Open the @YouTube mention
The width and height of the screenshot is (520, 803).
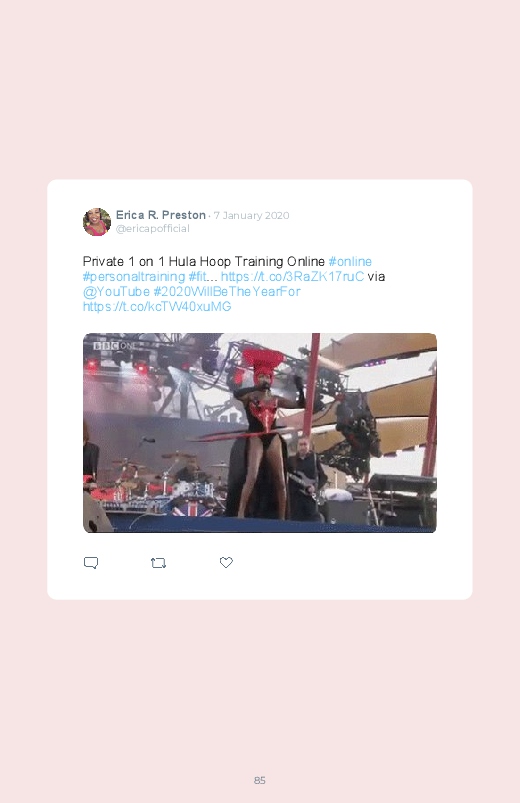point(116,292)
